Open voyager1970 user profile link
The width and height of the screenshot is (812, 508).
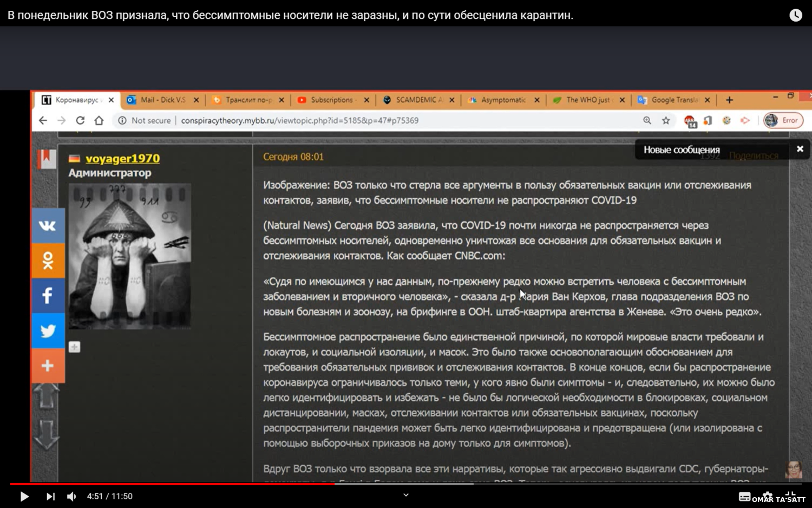click(123, 158)
